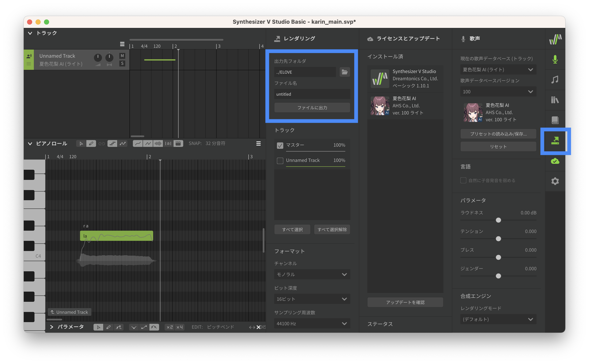Click プリセットの読み込み/保存... button
The image size is (589, 364).
click(x=498, y=134)
